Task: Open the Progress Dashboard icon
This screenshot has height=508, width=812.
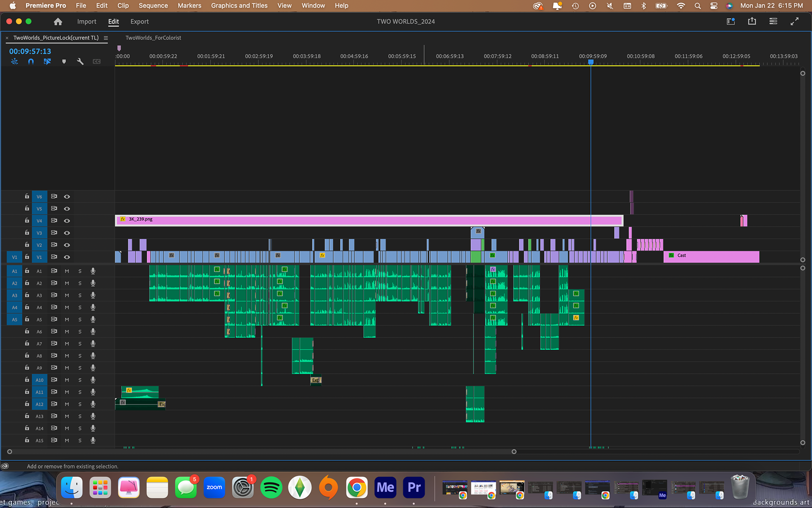Action: [773, 21]
